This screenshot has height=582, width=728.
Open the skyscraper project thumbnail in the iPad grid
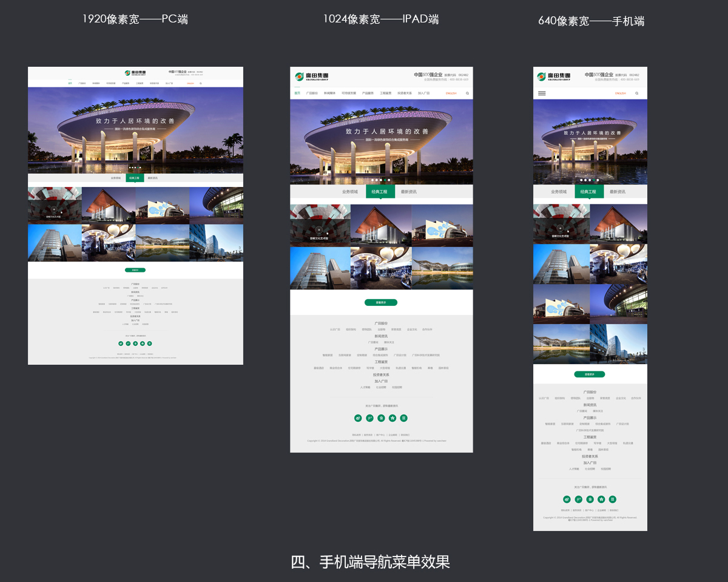[320, 268]
